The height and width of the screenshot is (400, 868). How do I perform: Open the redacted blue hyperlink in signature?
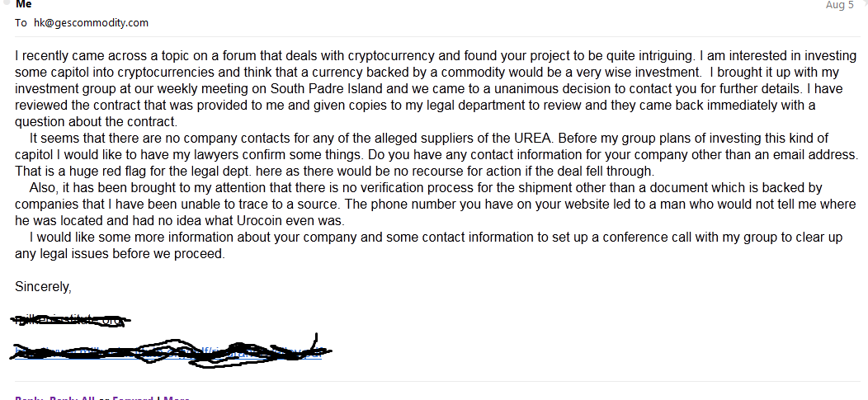[x=169, y=352]
